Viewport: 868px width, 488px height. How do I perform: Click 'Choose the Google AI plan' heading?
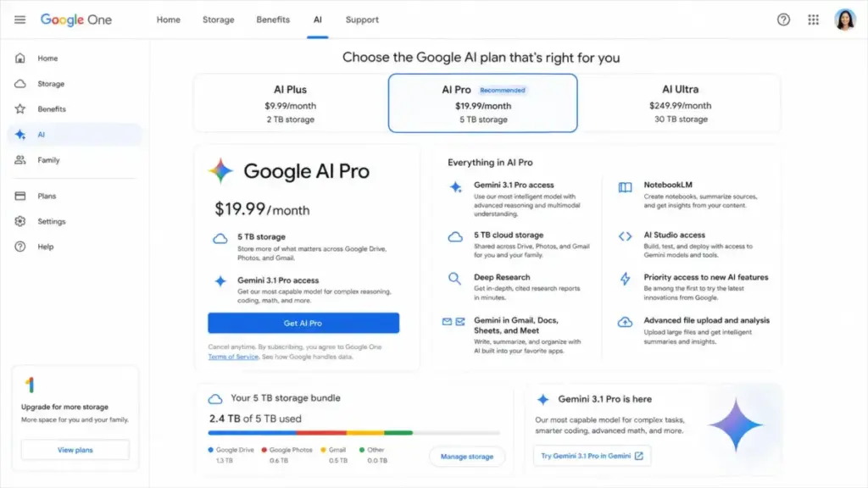click(481, 58)
